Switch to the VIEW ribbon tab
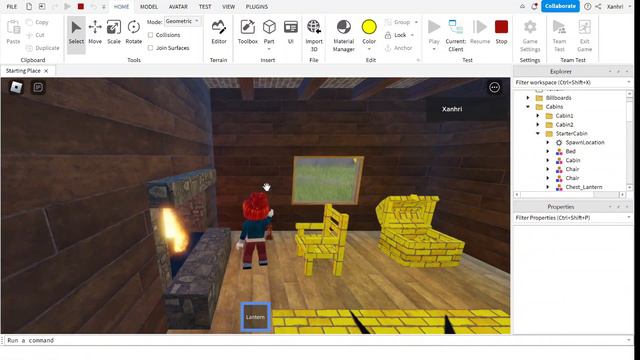The width and height of the screenshot is (640, 360). point(229,7)
